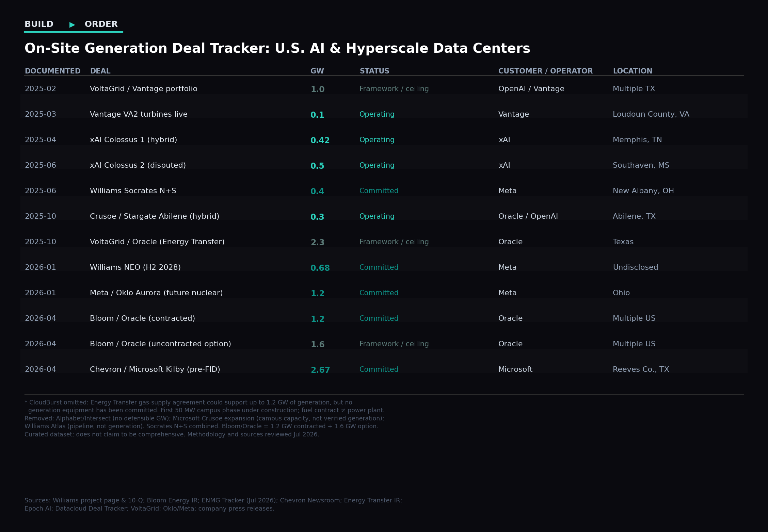Screen dimensions: 768x532
Task: Select the xAI Colossus 1 (hybrid) deal
Action: click(133, 140)
